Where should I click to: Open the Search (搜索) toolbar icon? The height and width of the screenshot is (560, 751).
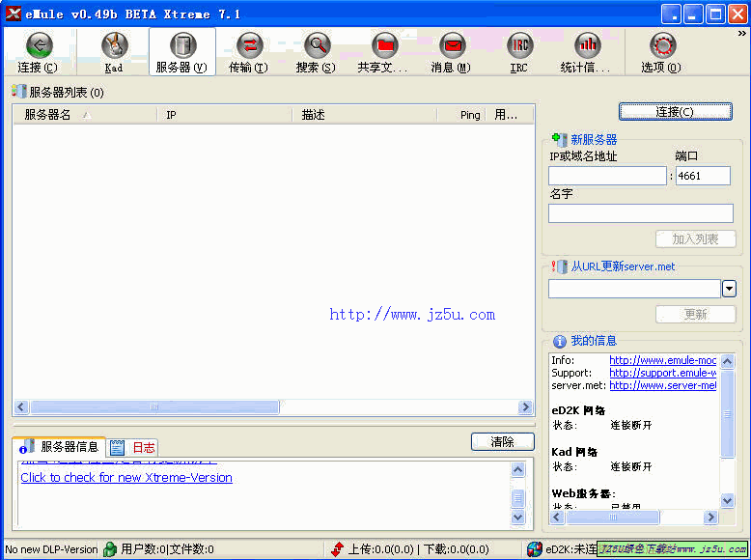click(316, 52)
